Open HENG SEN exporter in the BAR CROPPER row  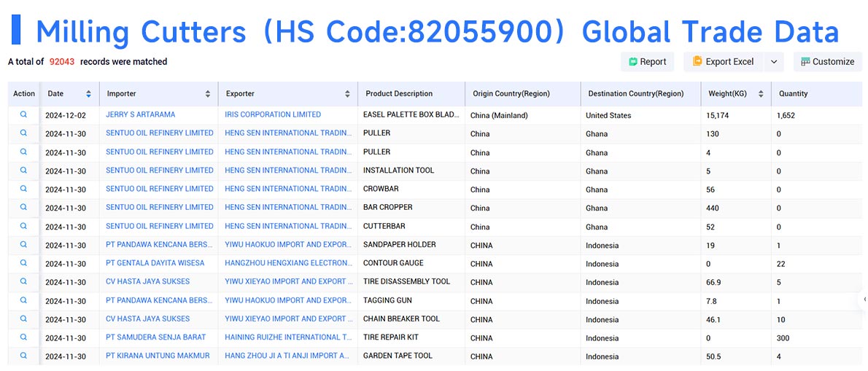coord(288,207)
